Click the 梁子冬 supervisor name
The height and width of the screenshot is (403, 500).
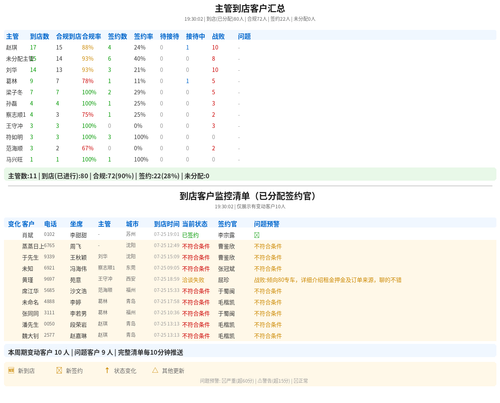14,92
